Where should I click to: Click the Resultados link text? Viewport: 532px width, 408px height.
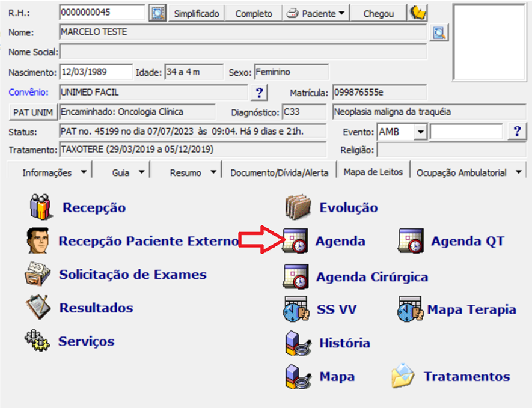click(96, 308)
